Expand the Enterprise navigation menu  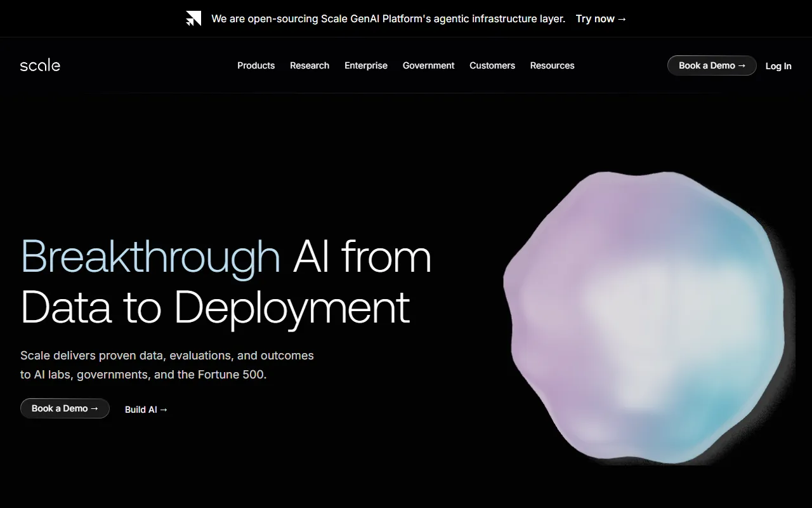[366, 65]
